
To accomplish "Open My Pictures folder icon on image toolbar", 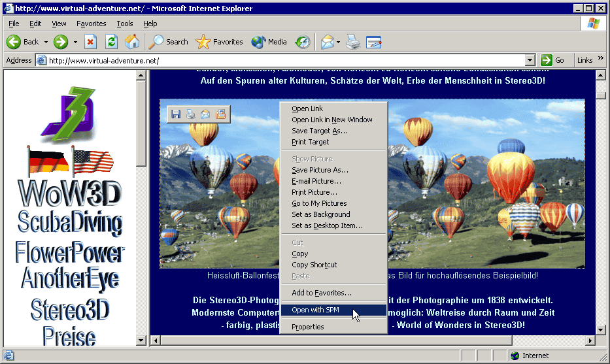I will (220, 114).
